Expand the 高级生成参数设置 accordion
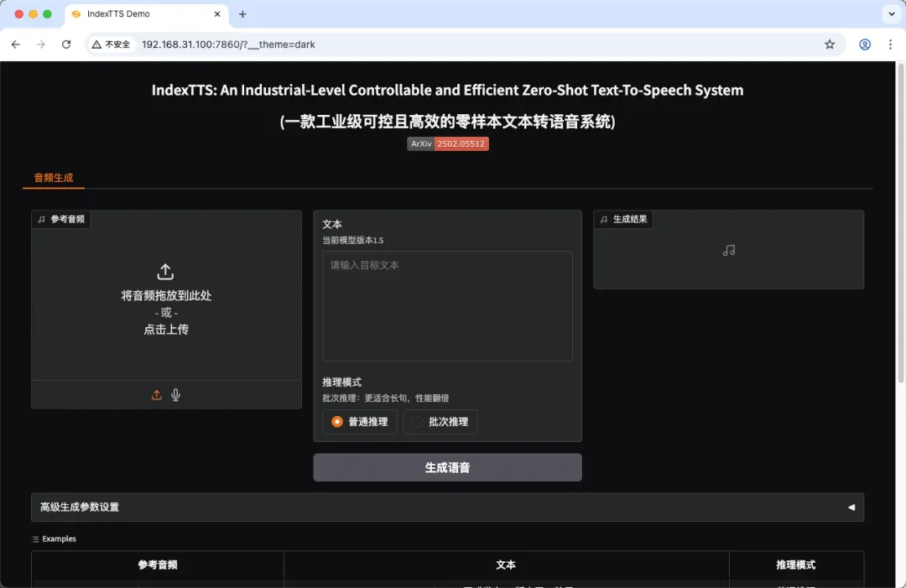The width and height of the screenshot is (906, 588). [x=447, y=507]
